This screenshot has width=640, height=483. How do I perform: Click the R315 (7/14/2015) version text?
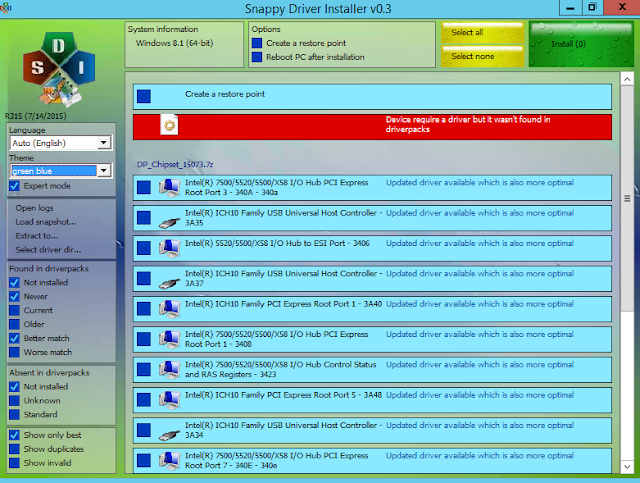click(36, 116)
